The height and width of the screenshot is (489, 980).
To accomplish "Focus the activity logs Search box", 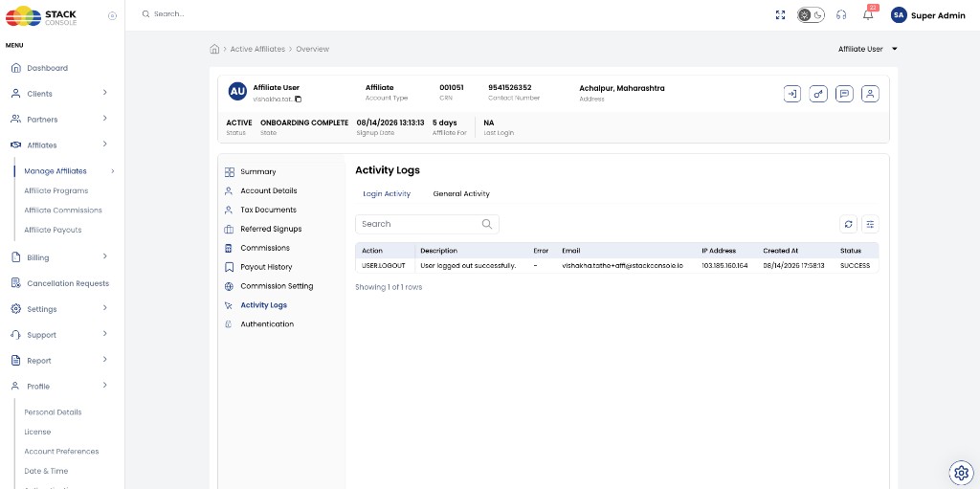I will point(427,224).
